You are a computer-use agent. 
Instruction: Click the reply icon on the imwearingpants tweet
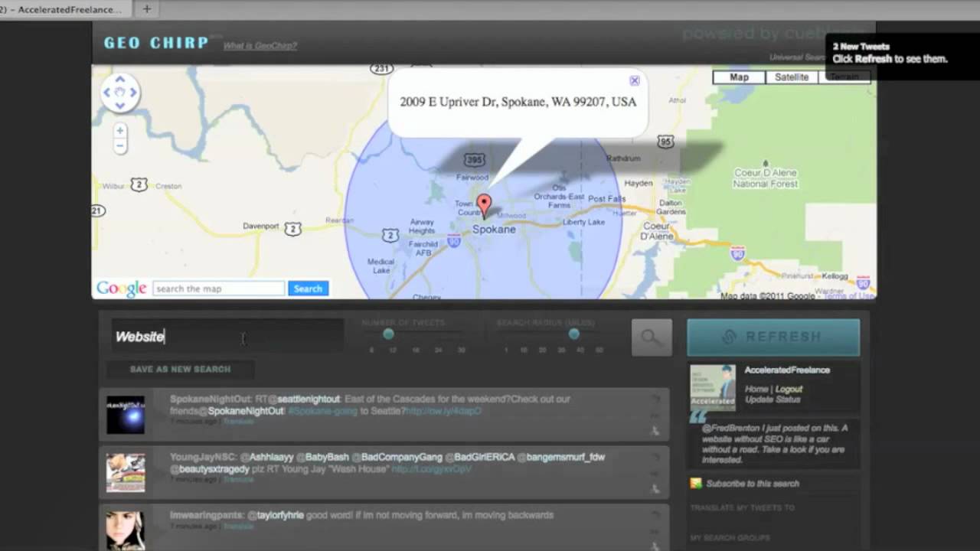click(655, 515)
